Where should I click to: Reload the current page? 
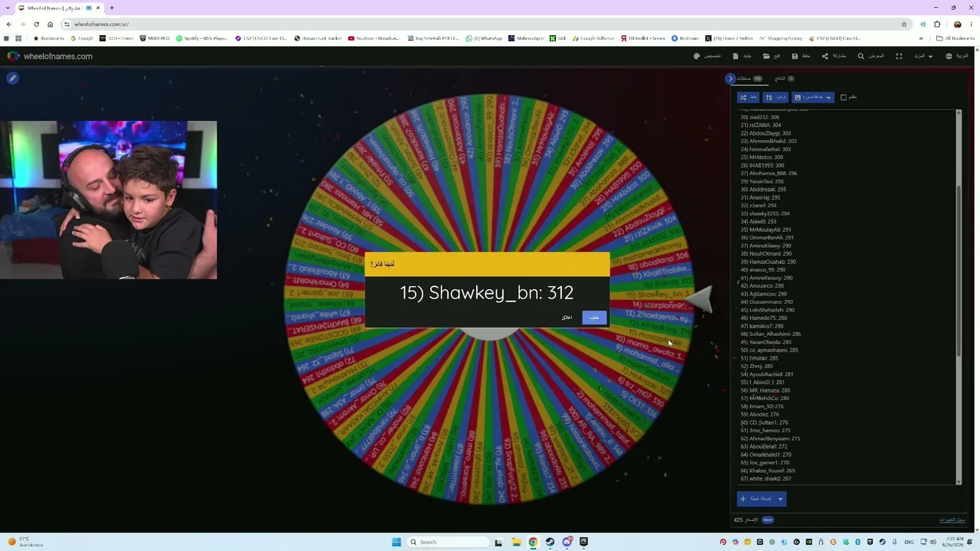click(36, 24)
